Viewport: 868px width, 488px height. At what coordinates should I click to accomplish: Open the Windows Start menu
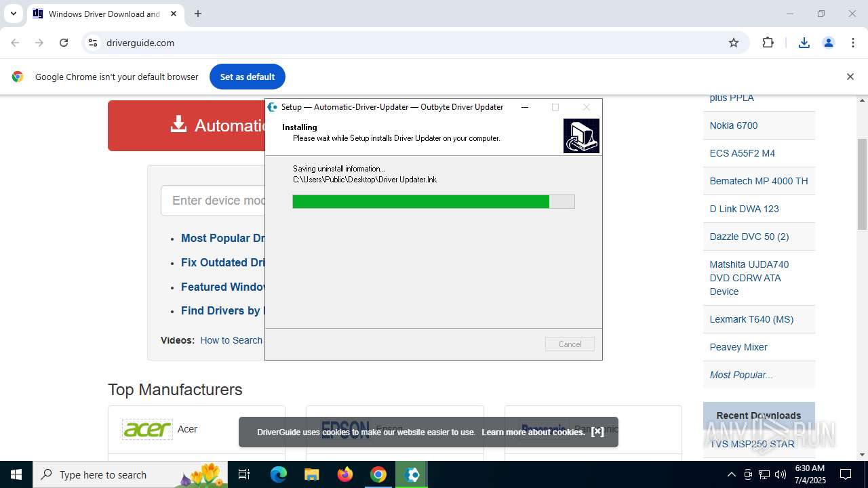tap(16, 474)
